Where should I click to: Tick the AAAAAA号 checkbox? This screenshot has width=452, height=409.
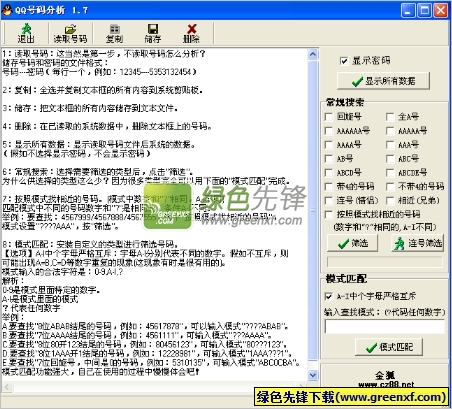(x=329, y=131)
